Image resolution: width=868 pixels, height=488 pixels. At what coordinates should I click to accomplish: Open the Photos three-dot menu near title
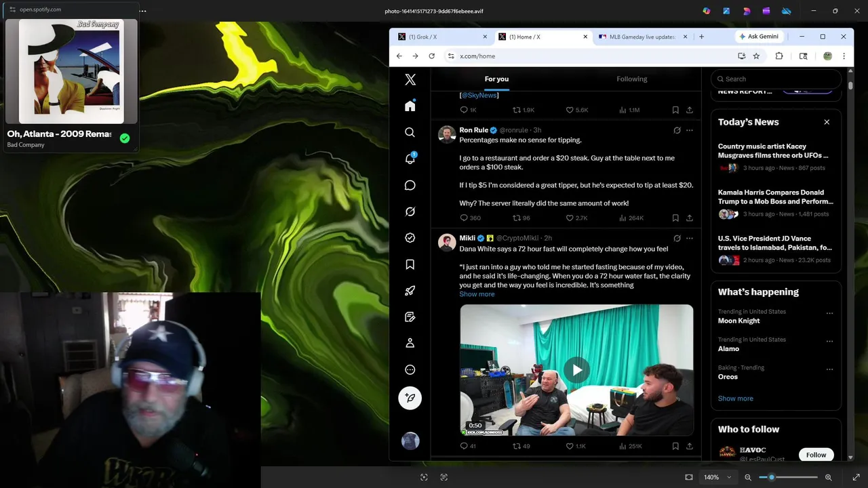[142, 11]
